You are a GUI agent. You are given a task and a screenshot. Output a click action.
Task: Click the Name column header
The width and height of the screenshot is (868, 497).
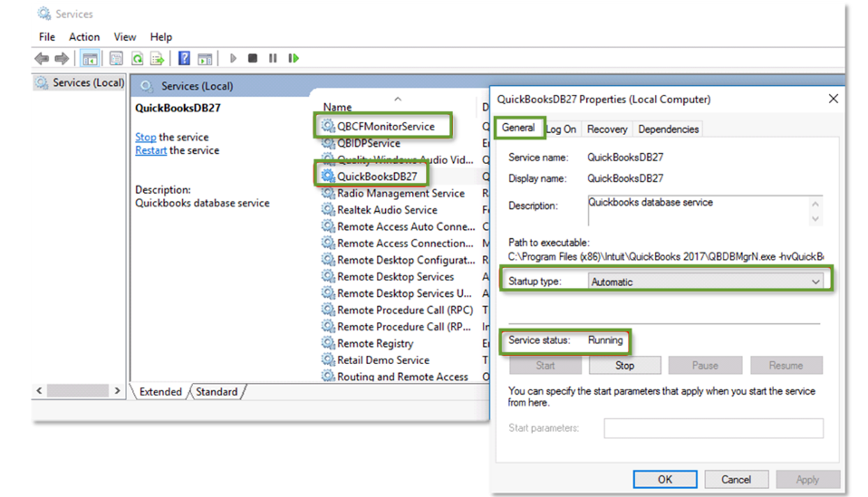(x=338, y=107)
